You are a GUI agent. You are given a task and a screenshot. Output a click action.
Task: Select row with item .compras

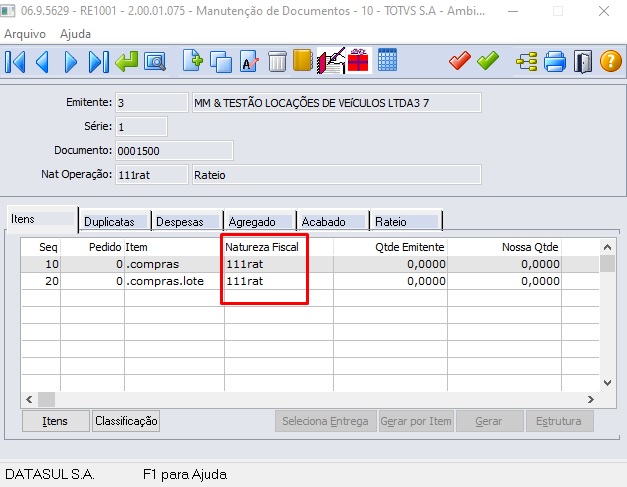point(310,264)
